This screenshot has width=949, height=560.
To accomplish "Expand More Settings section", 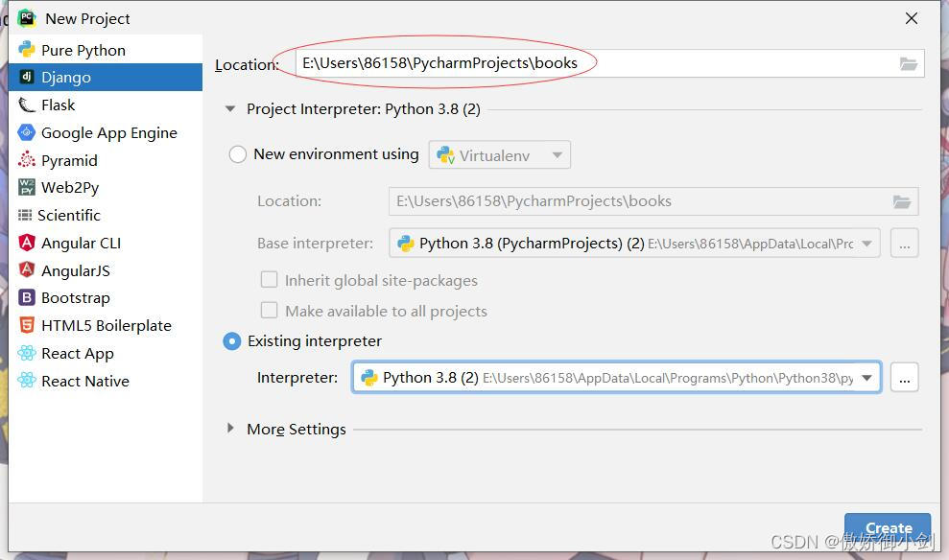I will click(230, 429).
